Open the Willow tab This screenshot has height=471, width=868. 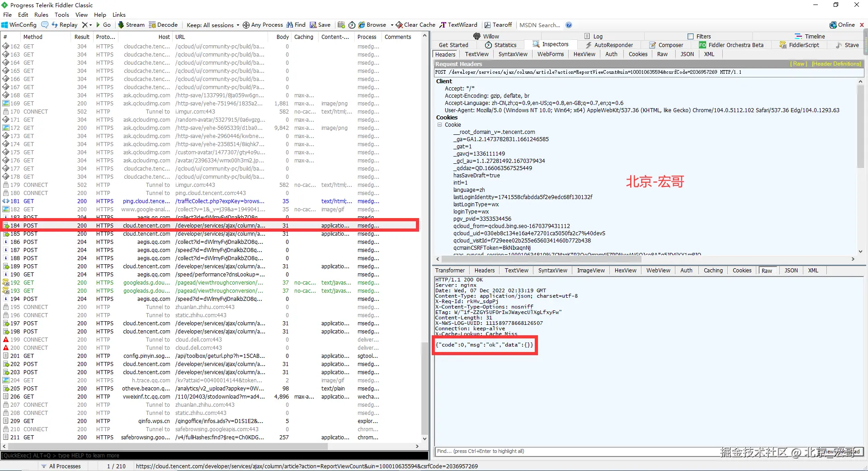point(486,36)
